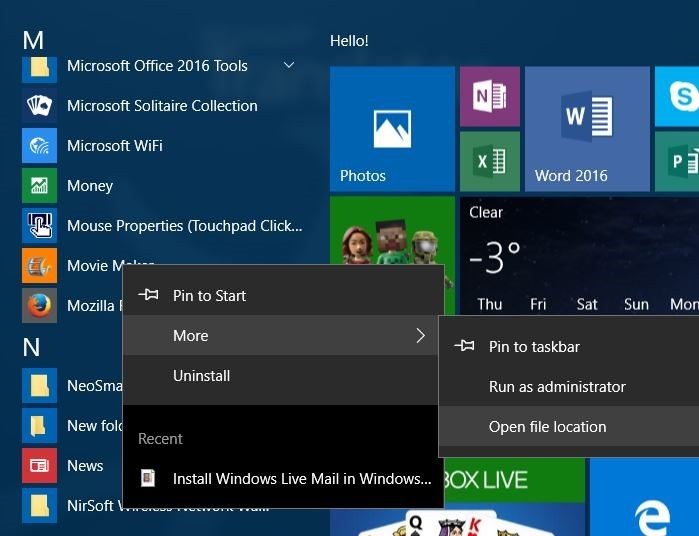699x536 pixels.
Task: Click the NeoSmart folder icon
Action: click(39, 386)
